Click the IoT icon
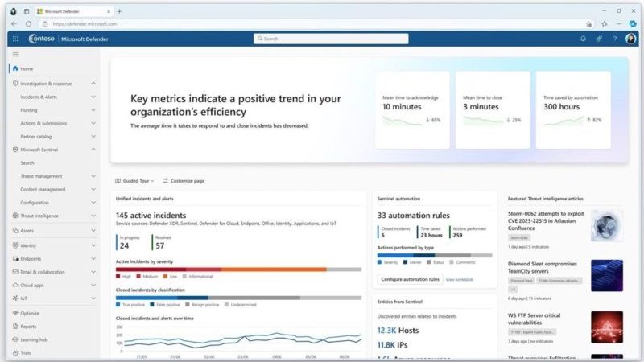644x362 pixels. [15, 298]
